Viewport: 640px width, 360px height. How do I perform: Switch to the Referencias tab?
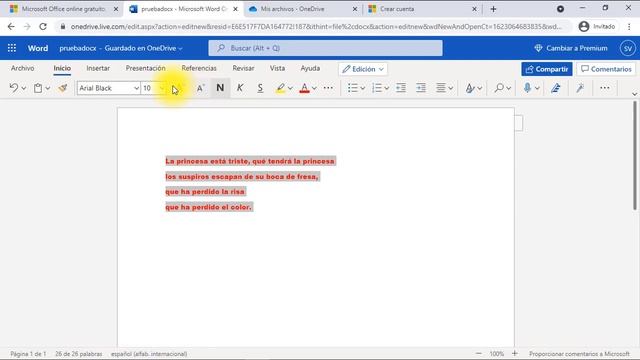(x=199, y=68)
